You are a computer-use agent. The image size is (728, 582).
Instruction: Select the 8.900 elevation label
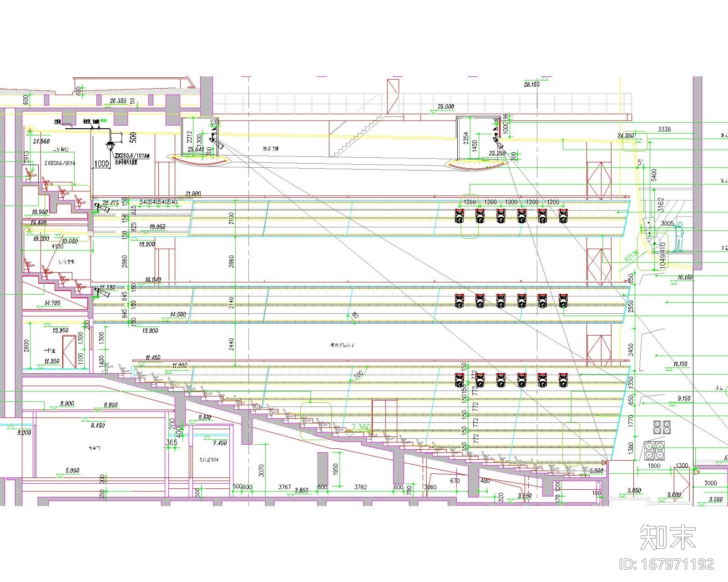tap(66, 403)
